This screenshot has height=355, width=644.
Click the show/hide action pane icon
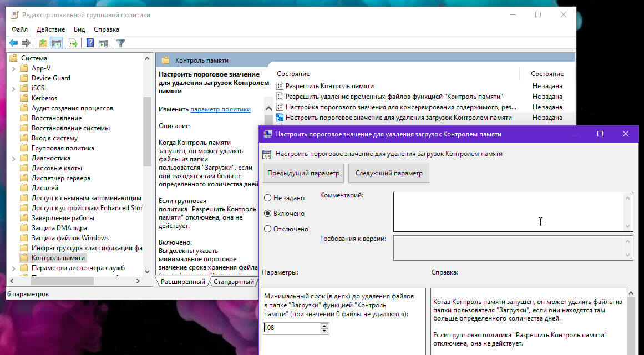pyautogui.click(x=103, y=43)
